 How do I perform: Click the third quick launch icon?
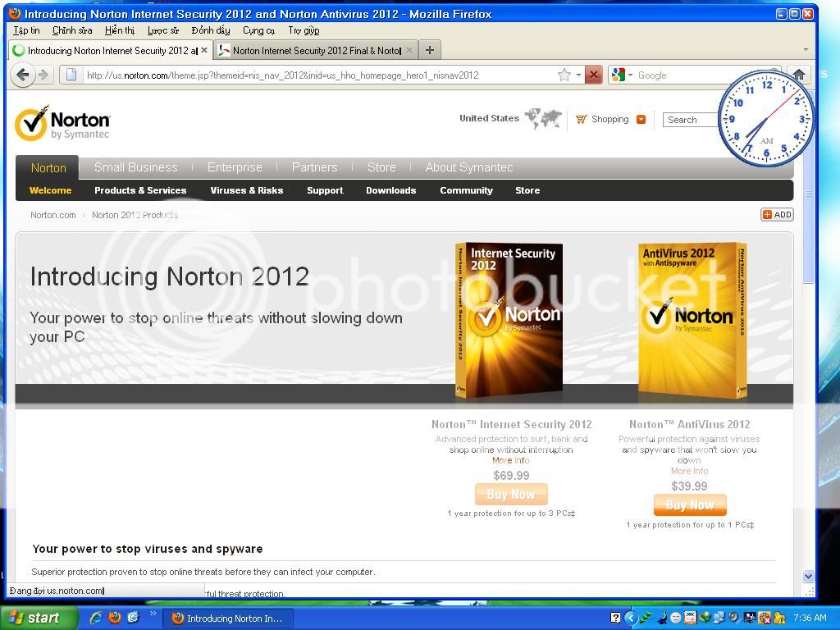click(133, 618)
